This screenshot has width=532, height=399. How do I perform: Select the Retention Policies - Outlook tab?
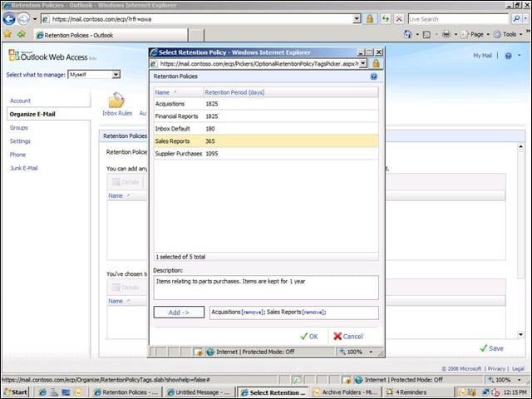point(111,35)
